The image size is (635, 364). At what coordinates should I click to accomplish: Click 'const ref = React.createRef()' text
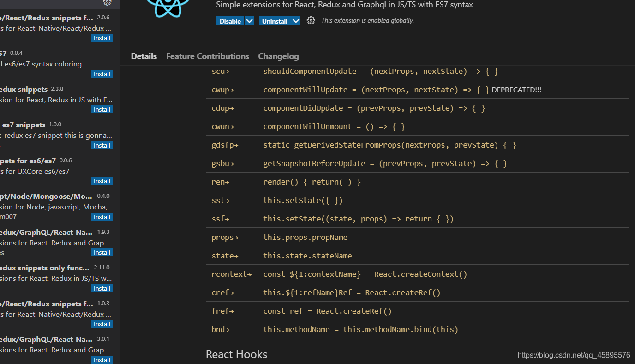point(328,311)
